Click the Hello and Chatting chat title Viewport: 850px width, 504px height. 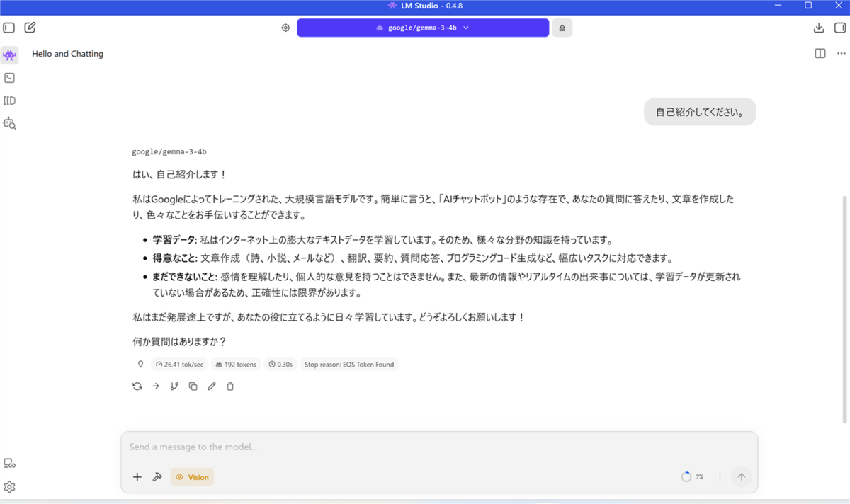click(68, 54)
